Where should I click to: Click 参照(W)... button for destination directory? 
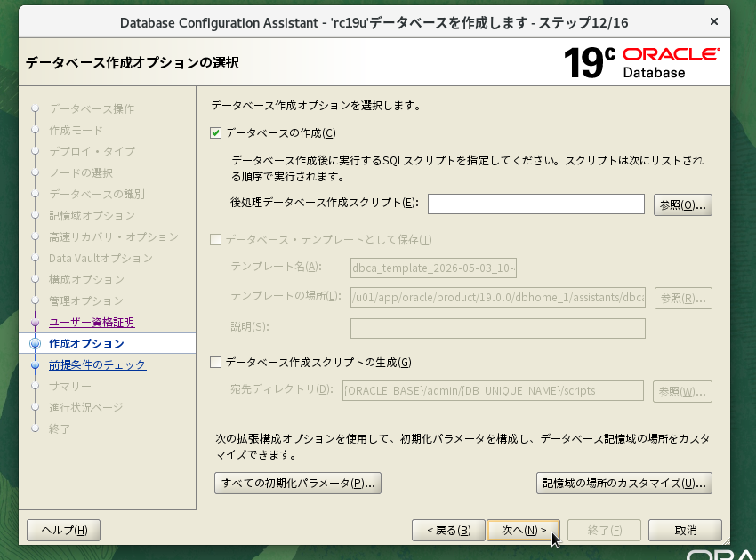[x=682, y=391]
